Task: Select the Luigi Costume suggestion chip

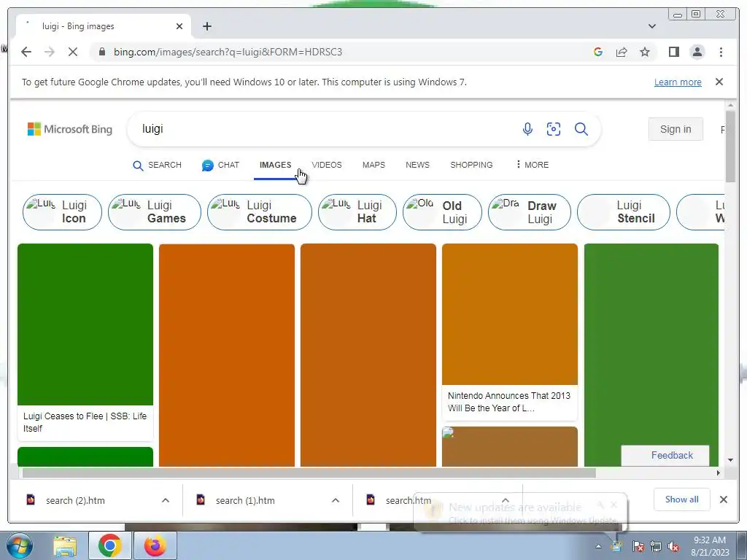Action: 260,212
